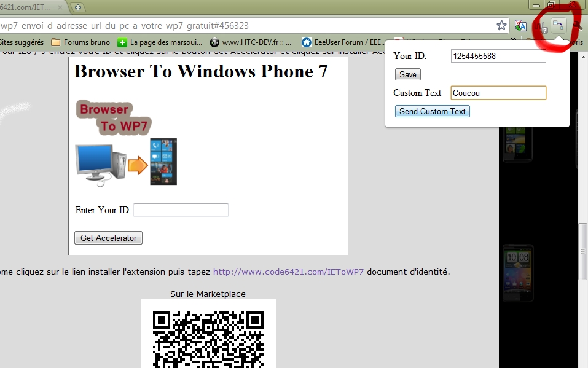Edit the Your ID field in the popup

point(498,56)
